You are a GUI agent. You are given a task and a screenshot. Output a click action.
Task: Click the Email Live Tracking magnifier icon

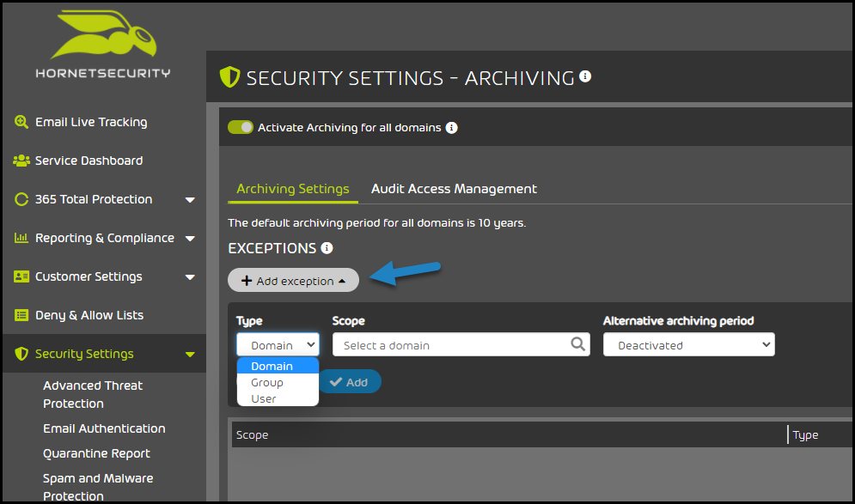[21, 122]
